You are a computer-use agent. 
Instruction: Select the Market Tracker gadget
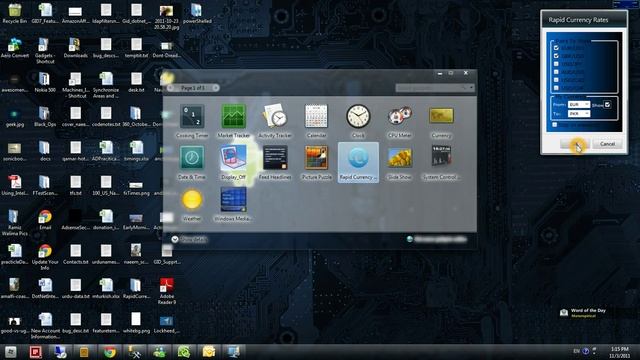(233, 121)
